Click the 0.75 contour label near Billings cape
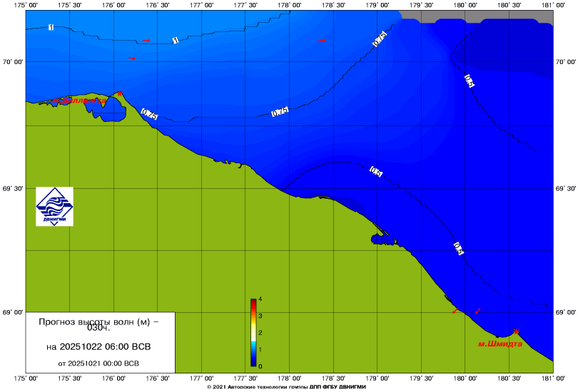 pyautogui.click(x=148, y=114)
